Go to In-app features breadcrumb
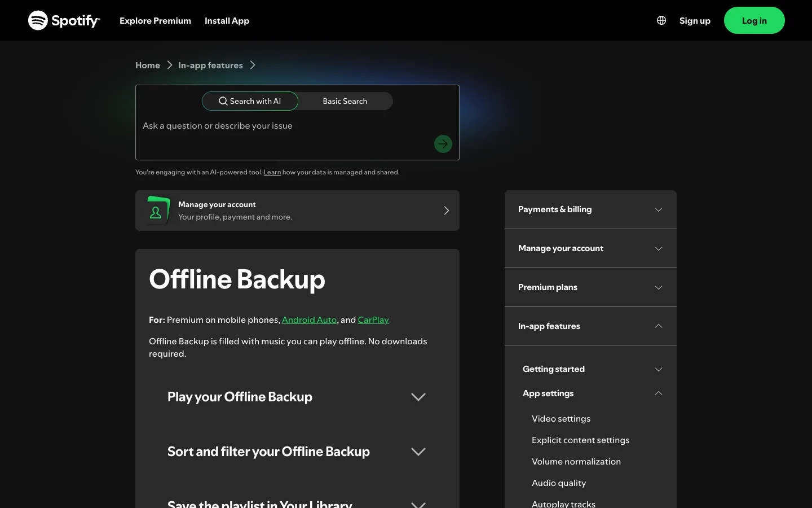This screenshot has height=508, width=812. click(x=210, y=65)
